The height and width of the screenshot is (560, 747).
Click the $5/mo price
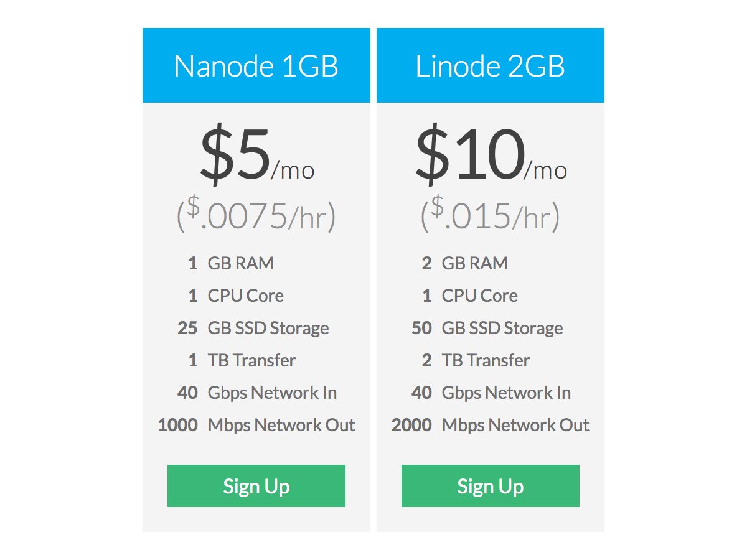pyautogui.click(x=256, y=157)
